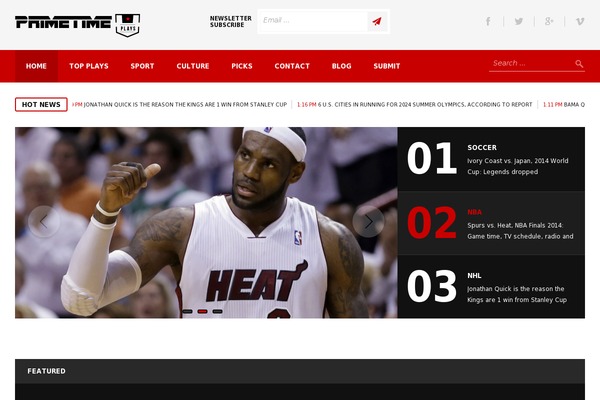
Task: Jump to first slider pagination dot
Action: (187, 312)
